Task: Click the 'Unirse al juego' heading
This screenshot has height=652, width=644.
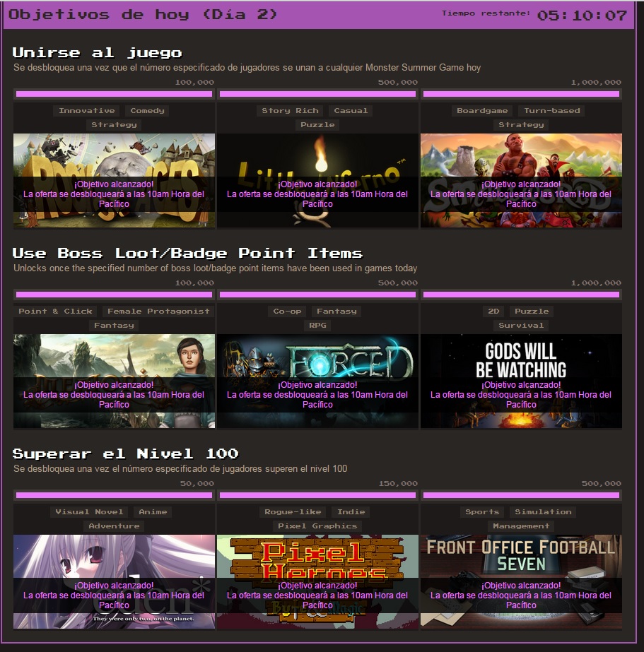Action: 98,52
